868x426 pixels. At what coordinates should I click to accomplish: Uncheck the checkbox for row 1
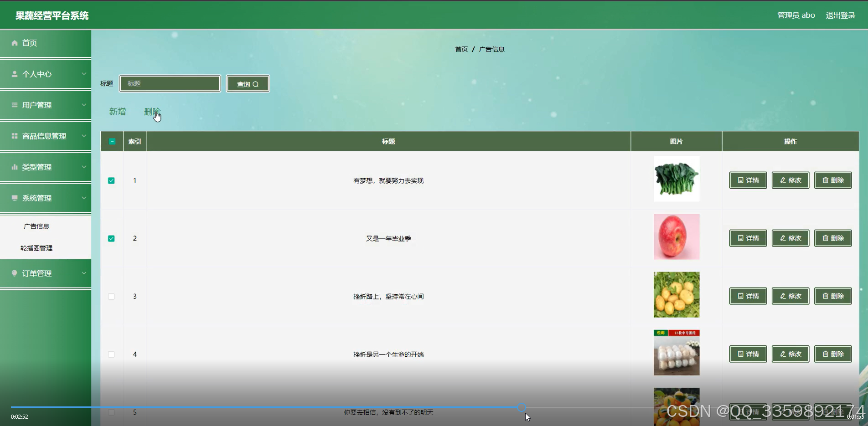click(111, 180)
